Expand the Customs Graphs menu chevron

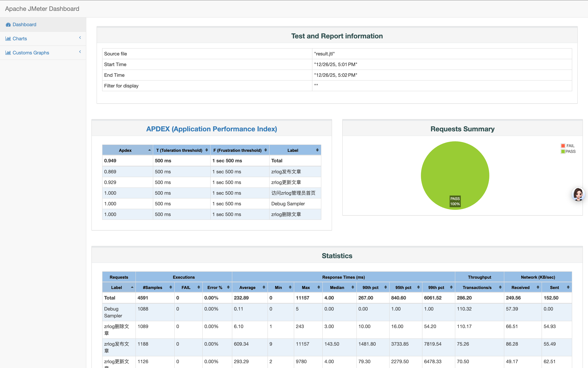[80, 52]
